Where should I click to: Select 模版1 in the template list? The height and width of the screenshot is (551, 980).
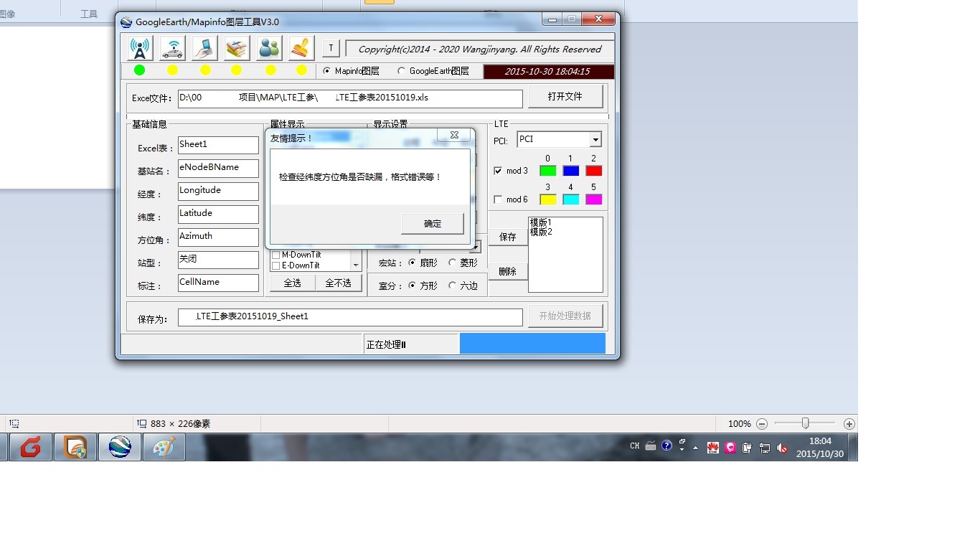point(541,222)
